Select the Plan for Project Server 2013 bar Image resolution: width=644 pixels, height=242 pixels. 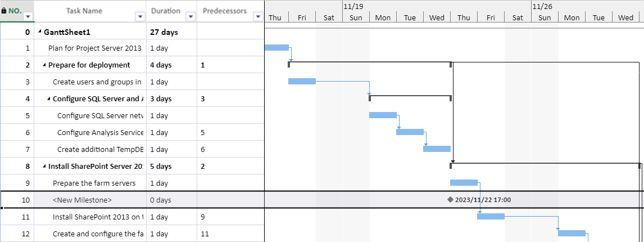277,47
